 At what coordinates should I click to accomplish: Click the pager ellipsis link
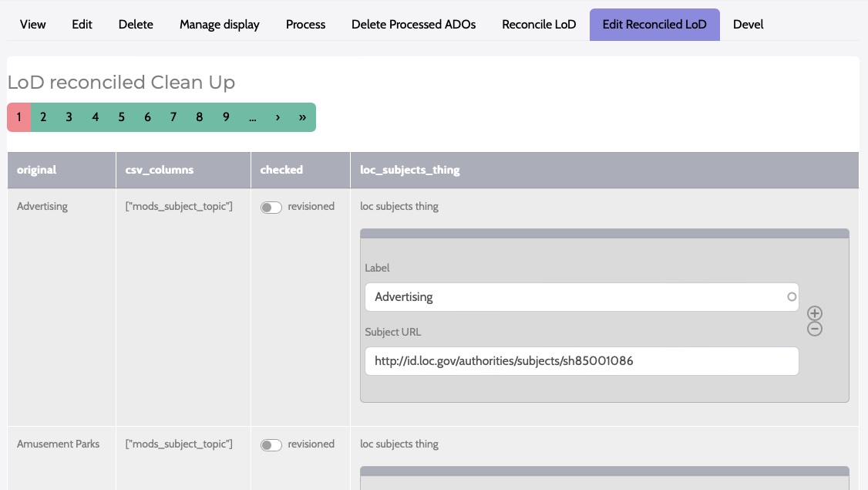point(252,117)
